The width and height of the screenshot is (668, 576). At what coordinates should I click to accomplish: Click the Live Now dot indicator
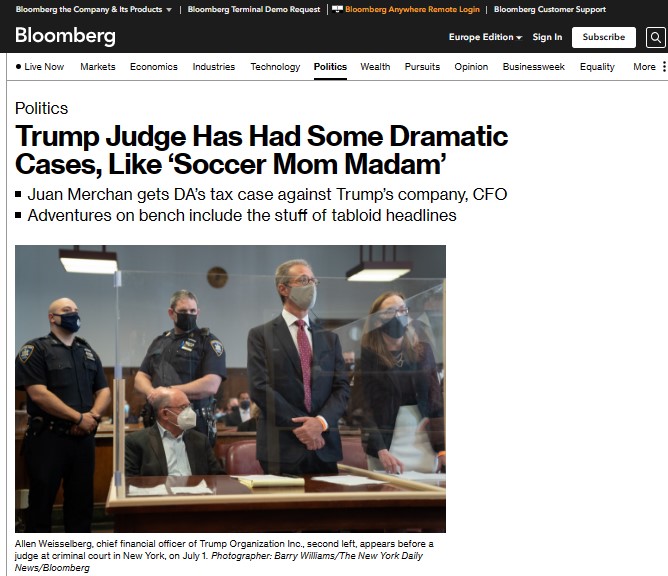[x=18, y=66]
